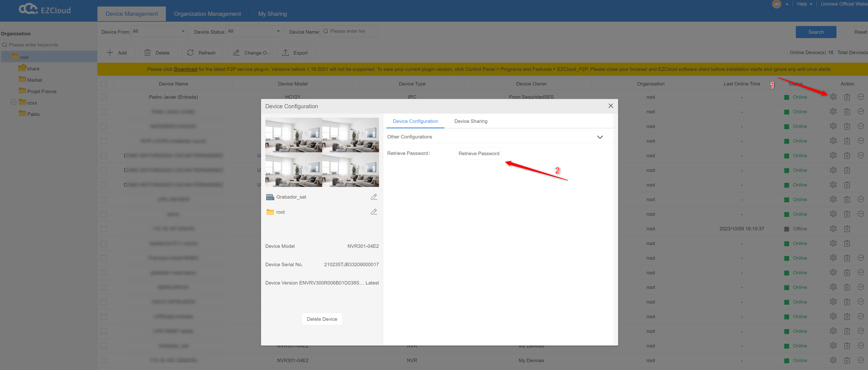
Task: Check the last device row checkbox
Action: click(x=103, y=360)
